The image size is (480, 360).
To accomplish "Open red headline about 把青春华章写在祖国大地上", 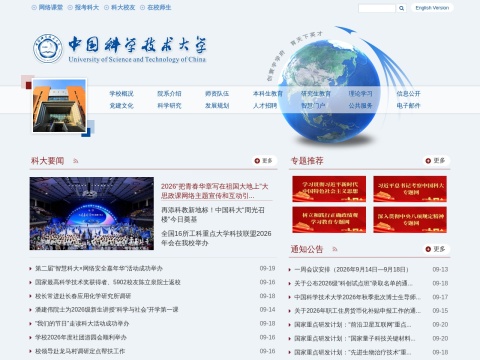I will (x=215, y=191).
